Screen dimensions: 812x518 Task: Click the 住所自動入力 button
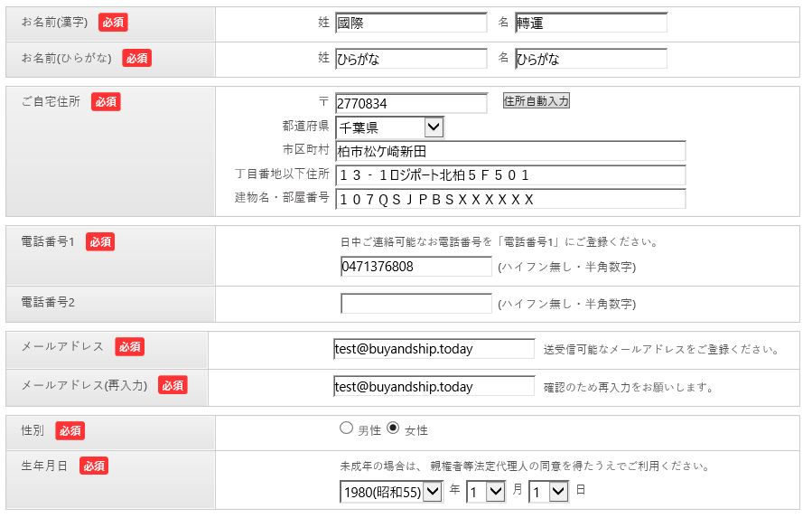point(536,100)
